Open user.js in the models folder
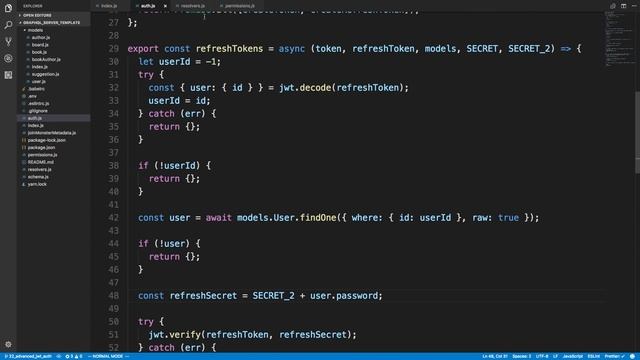This screenshot has width=640, height=360. (39, 81)
